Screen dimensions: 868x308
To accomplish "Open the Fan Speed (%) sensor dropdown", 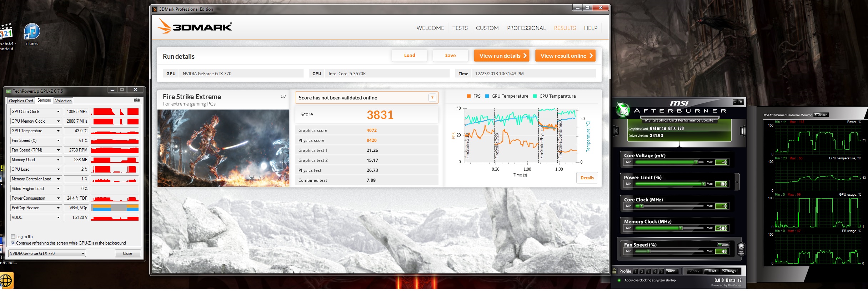I will 58,140.
